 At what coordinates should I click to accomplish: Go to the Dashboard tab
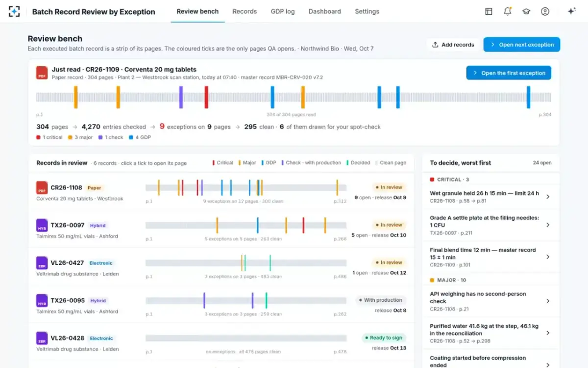pos(325,11)
